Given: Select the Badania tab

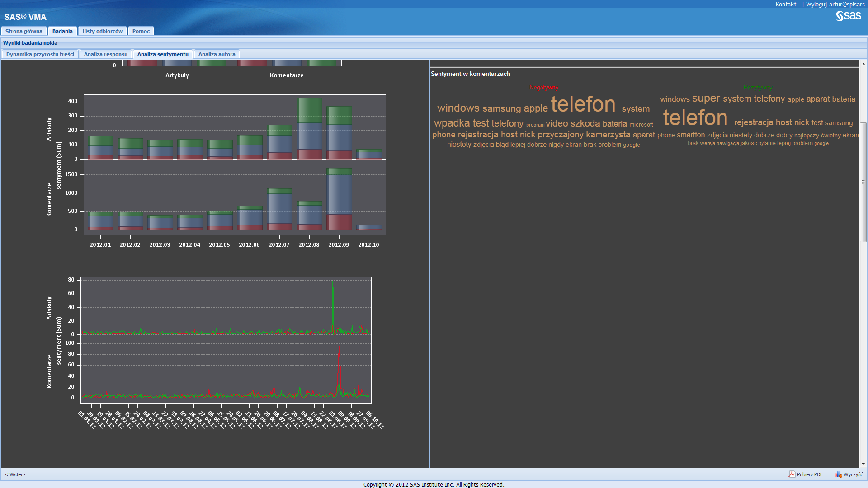Looking at the screenshot, I should point(62,31).
